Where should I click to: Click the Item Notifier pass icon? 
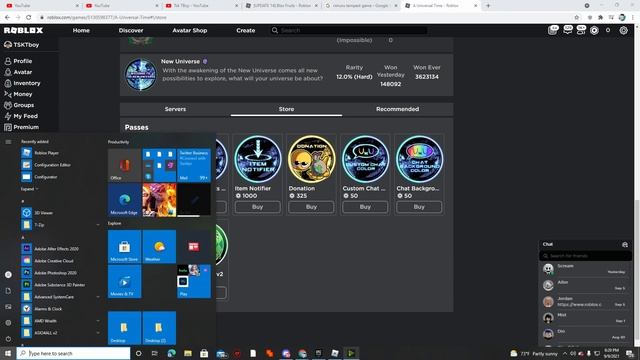pyautogui.click(x=258, y=159)
